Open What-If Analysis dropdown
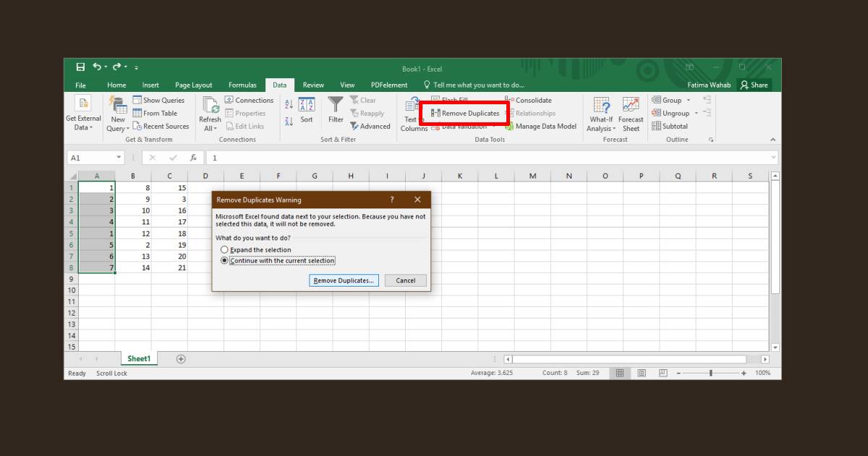The image size is (868, 456). pos(600,114)
